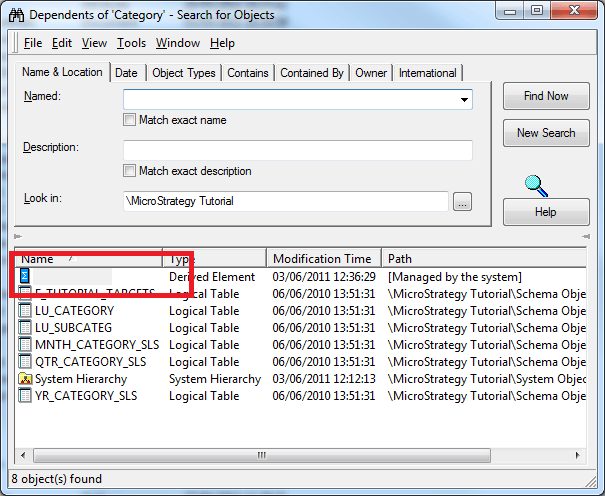Click the YR_CATEGORY_SLS table icon
This screenshot has width=605, height=496.
(26, 396)
